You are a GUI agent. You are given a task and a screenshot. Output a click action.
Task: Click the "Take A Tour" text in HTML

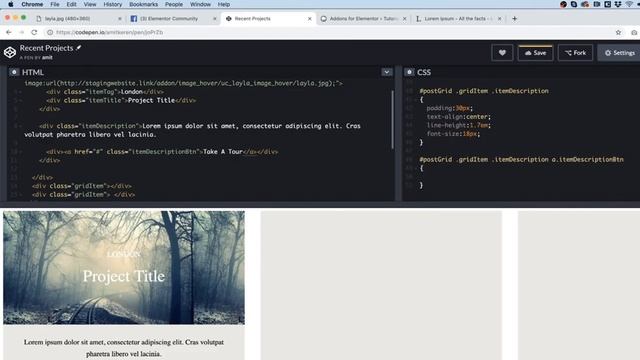click(223, 151)
